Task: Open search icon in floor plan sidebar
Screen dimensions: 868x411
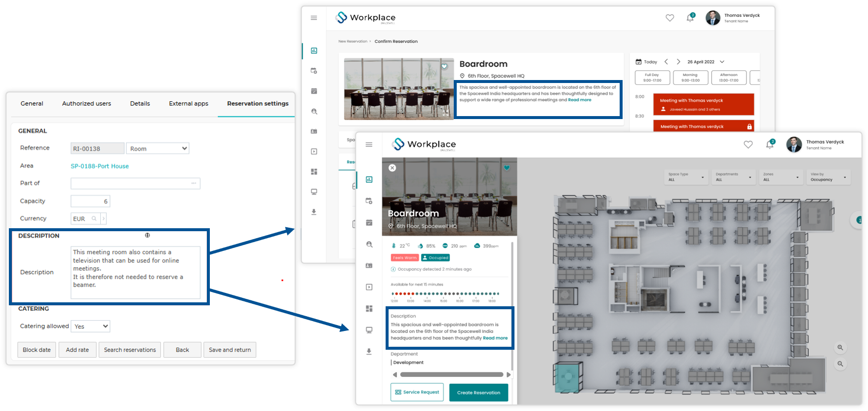Action: click(x=369, y=244)
